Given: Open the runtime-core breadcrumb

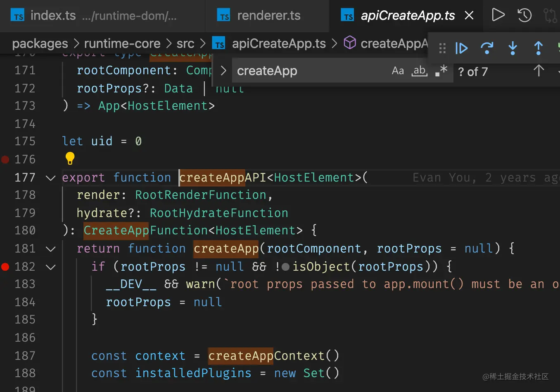Looking at the screenshot, I should point(122,43).
